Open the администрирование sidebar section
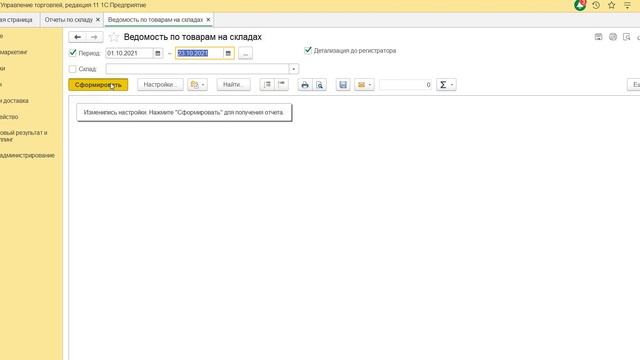 pyautogui.click(x=27, y=156)
